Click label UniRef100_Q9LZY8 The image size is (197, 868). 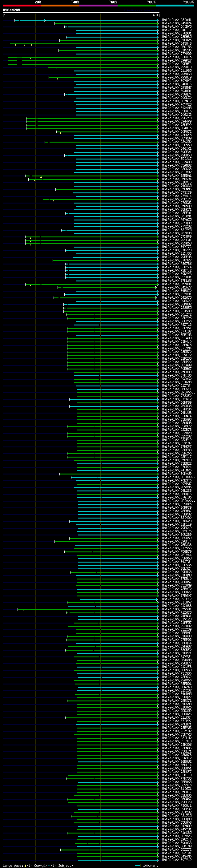[x=177, y=118]
